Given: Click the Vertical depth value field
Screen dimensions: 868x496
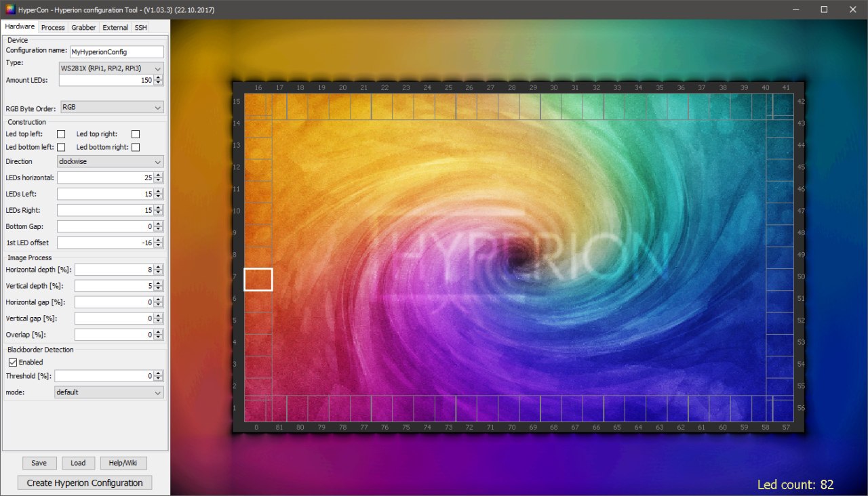Looking at the screenshot, I should point(114,286).
